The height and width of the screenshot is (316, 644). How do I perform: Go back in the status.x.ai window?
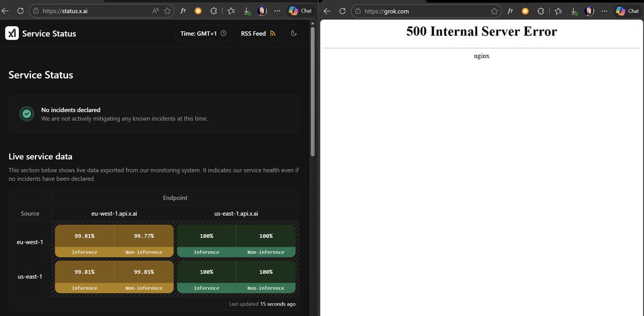[x=5, y=11]
